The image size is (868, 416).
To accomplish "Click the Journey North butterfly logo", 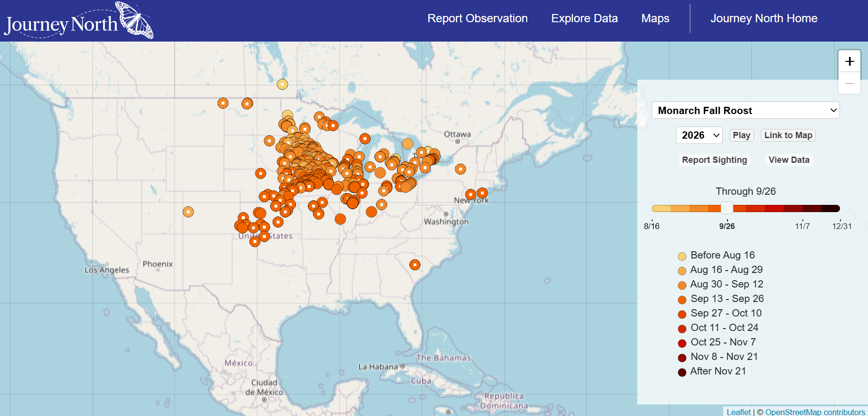I will pos(79,21).
